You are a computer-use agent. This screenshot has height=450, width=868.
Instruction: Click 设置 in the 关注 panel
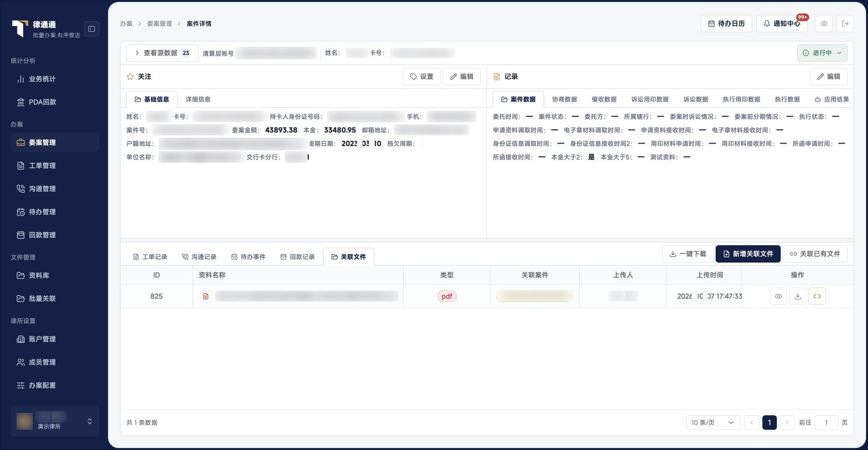[421, 77]
